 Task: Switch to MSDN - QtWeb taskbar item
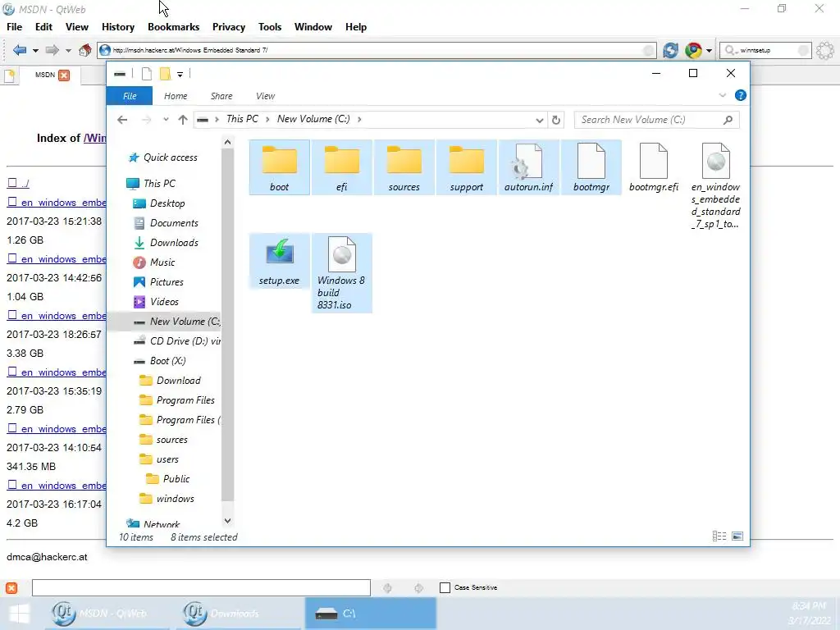click(x=107, y=614)
